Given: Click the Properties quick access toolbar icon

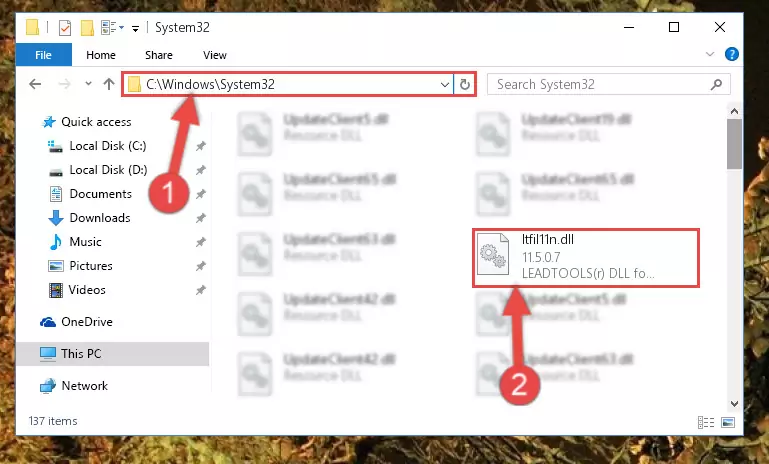Looking at the screenshot, I should pos(65,27).
